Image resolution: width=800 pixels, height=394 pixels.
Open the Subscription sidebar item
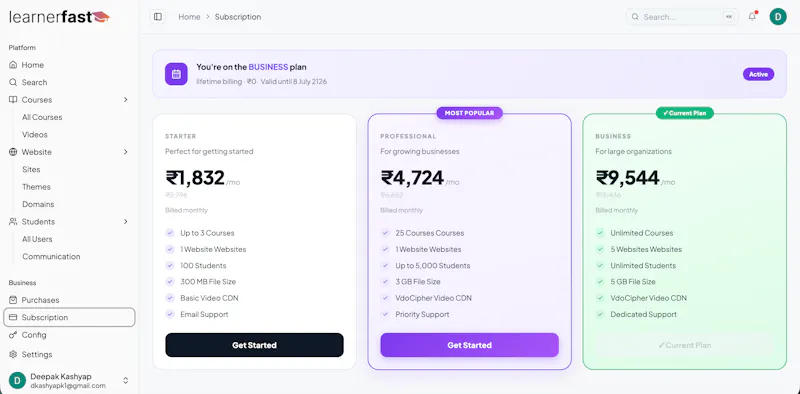click(69, 317)
